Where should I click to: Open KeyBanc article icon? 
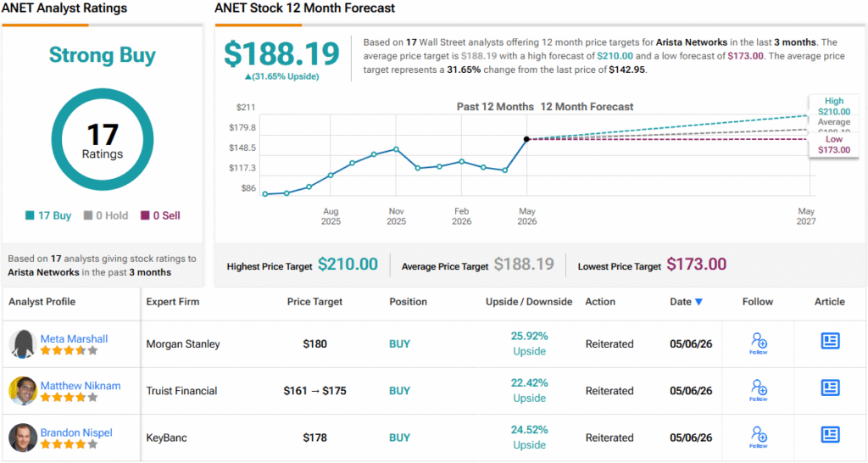(x=830, y=434)
